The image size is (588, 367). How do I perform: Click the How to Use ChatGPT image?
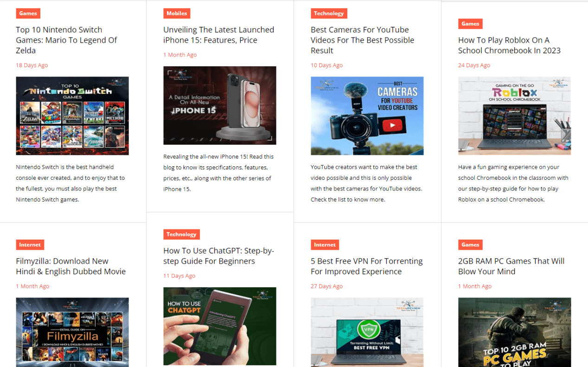220,326
